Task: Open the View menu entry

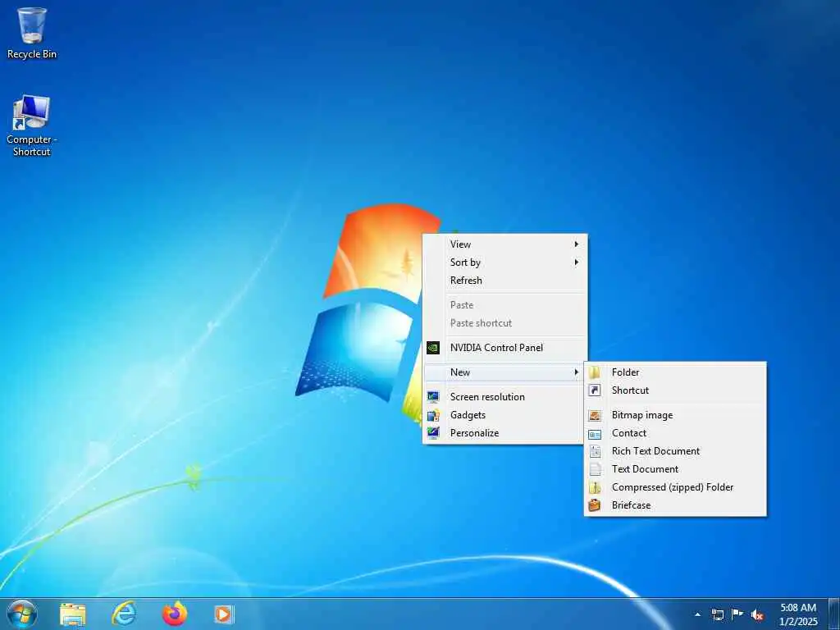Action: pos(504,244)
